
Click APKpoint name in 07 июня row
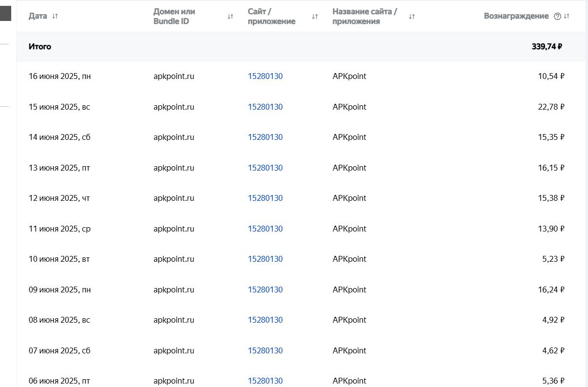click(349, 350)
